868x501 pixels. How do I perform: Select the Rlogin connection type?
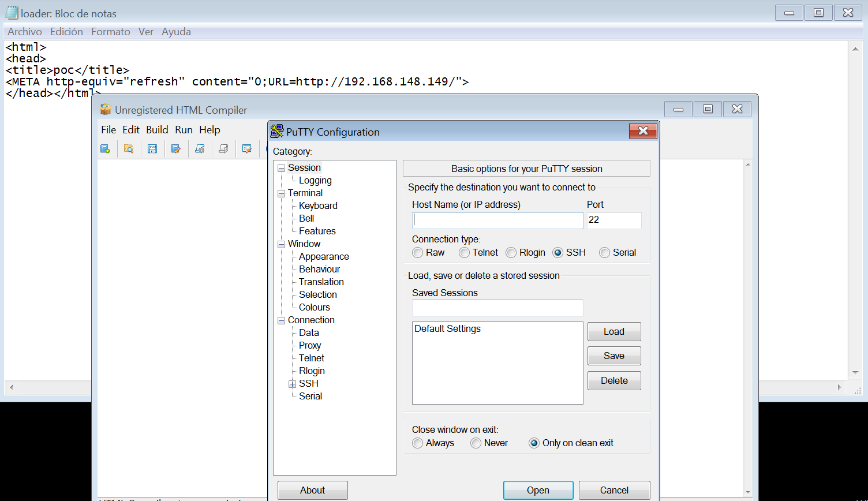click(x=511, y=253)
